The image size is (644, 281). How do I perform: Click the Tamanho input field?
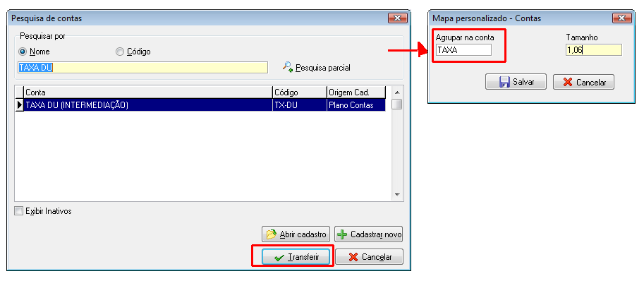click(x=594, y=50)
